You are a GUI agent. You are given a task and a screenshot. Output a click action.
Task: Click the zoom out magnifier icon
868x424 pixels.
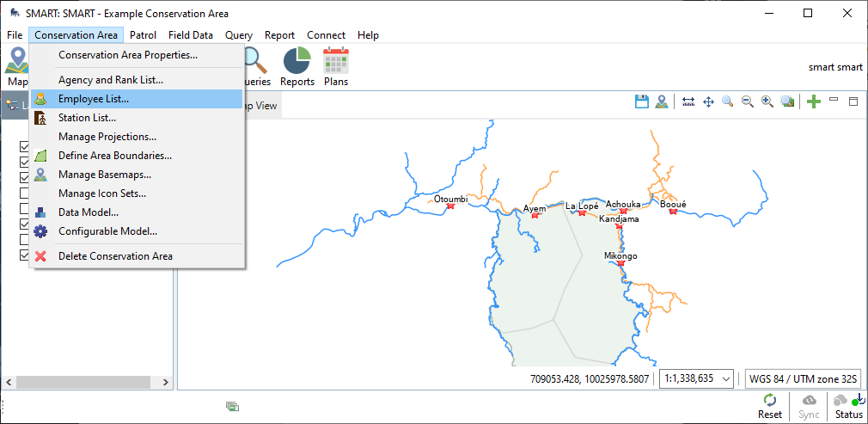748,101
